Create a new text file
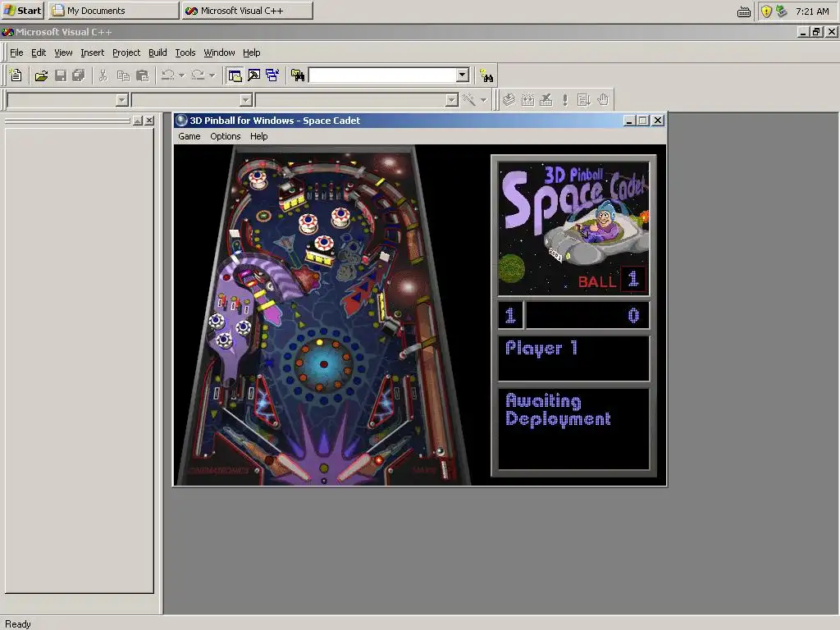The image size is (840, 630). click(x=16, y=75)
